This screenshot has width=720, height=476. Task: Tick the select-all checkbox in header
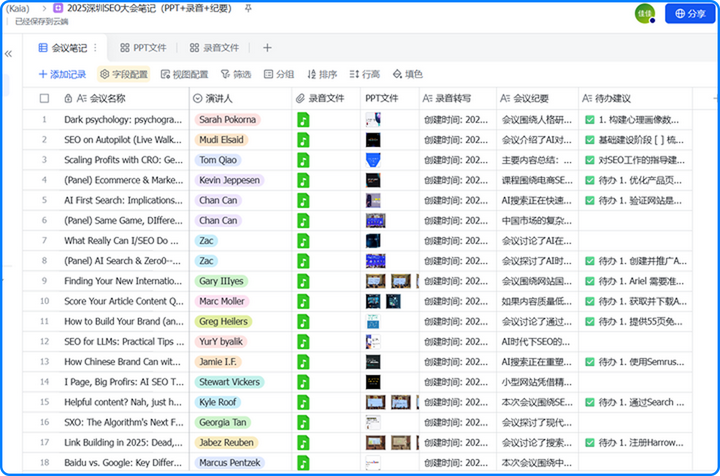tap(45, 98)
